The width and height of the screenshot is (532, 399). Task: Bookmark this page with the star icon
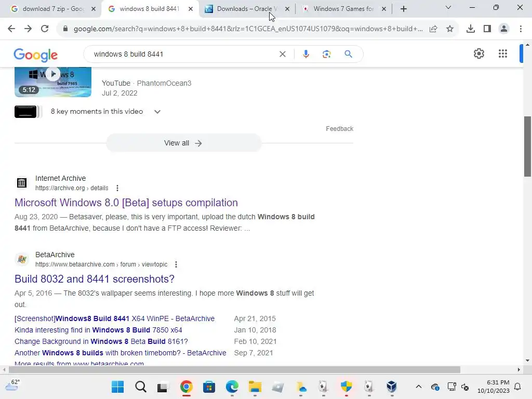450,29
